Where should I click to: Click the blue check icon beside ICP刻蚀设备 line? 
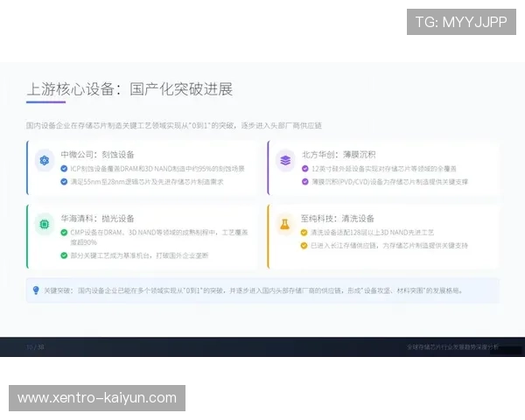tap(64, 169)
